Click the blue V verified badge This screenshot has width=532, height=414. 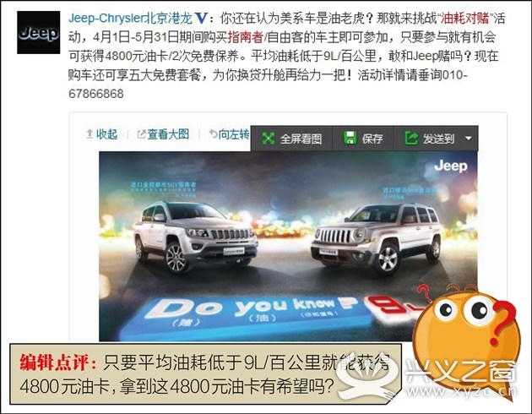pos(201,19)
